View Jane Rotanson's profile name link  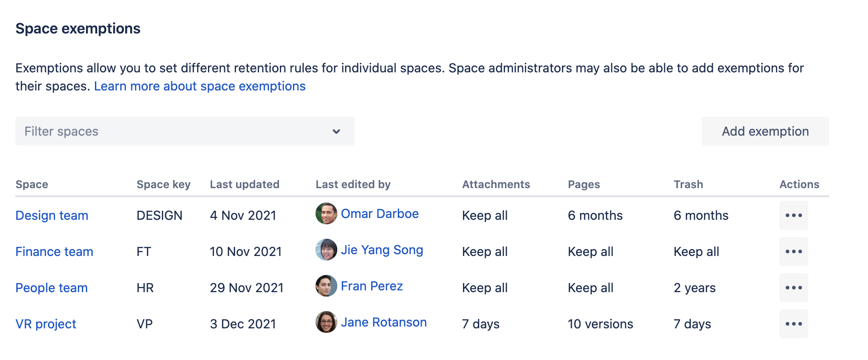pos(383,322)
